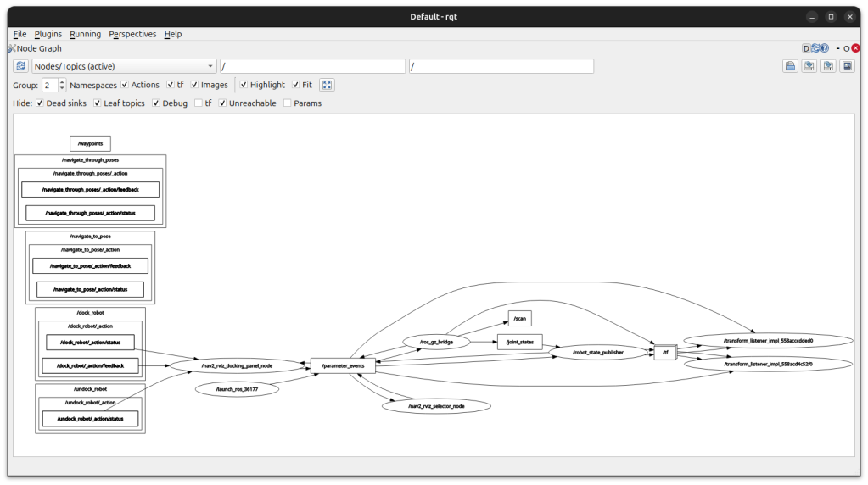
Task: Click the save as DOT graph icon
Action: tap(809, 66)
